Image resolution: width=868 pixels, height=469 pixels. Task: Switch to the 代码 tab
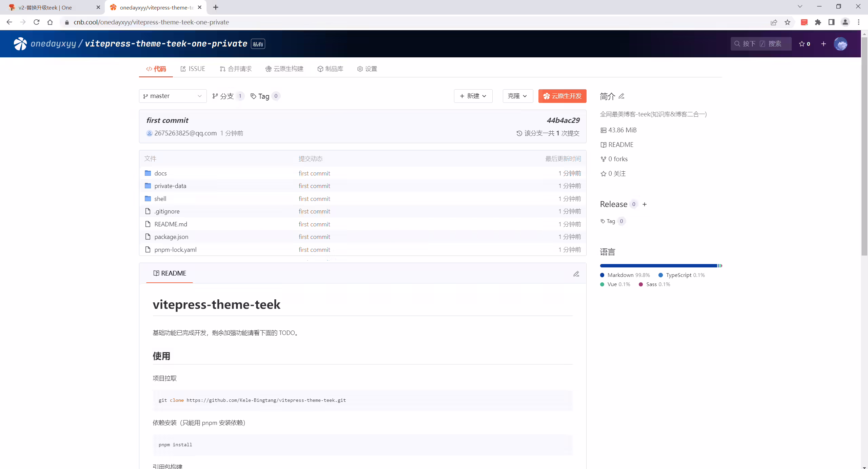click(x=156, y=69)
